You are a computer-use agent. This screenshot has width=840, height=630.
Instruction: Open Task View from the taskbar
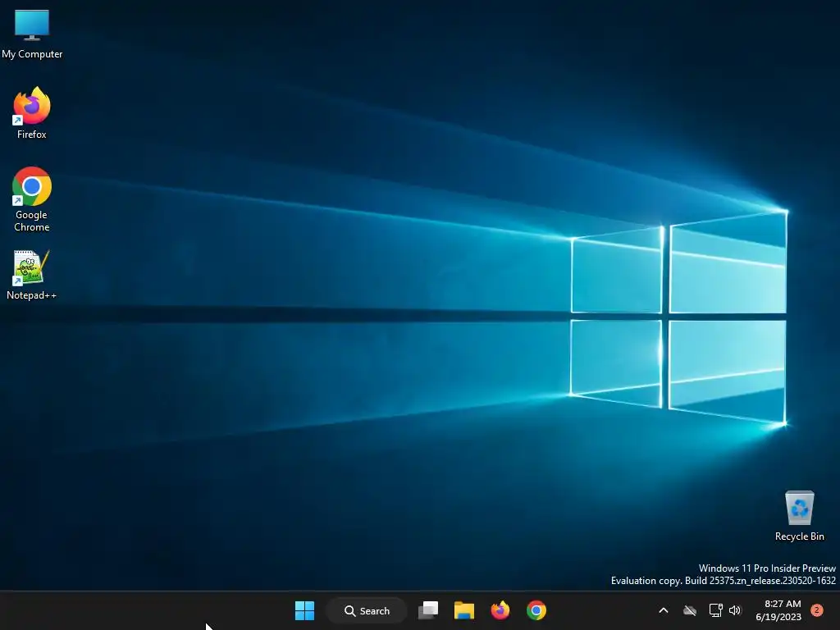point(428,610)
